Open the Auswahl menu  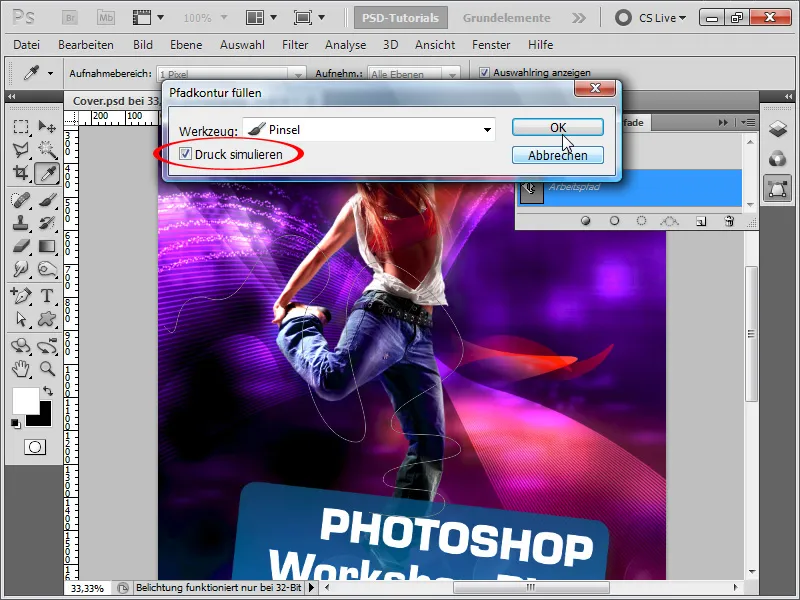(242, 45)
